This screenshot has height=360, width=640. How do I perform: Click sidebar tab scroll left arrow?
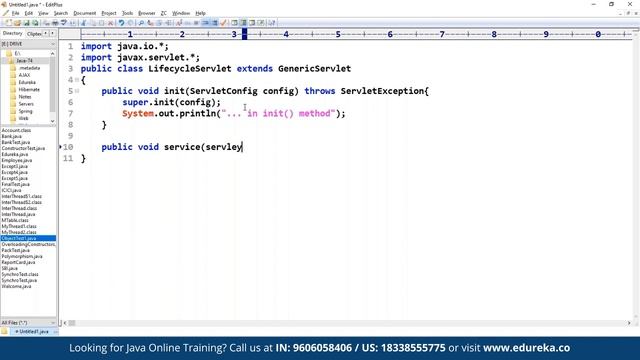(46, 33)
